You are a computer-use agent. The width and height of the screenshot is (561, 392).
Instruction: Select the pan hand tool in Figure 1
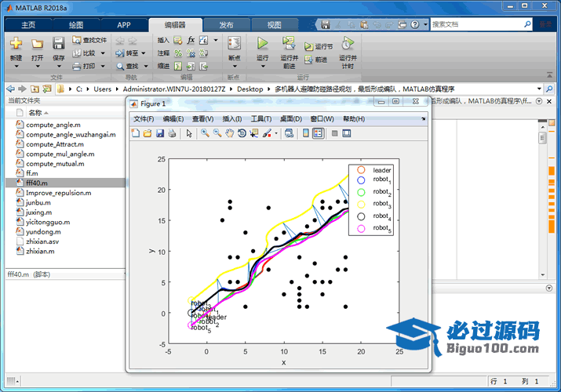229,133
